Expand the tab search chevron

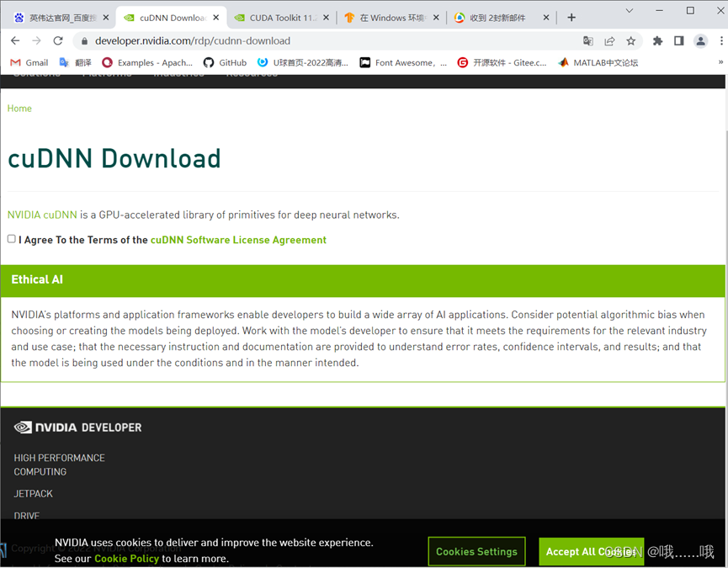tap(629, 11)
